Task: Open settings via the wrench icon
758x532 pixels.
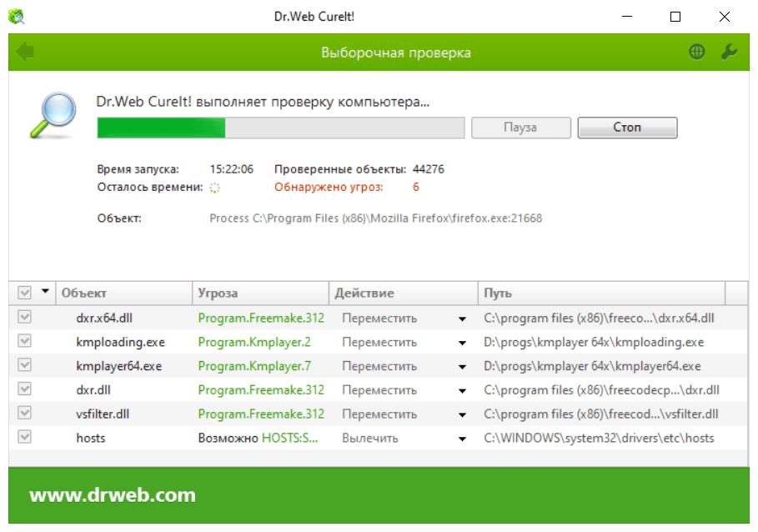Action: click(730, 51)
